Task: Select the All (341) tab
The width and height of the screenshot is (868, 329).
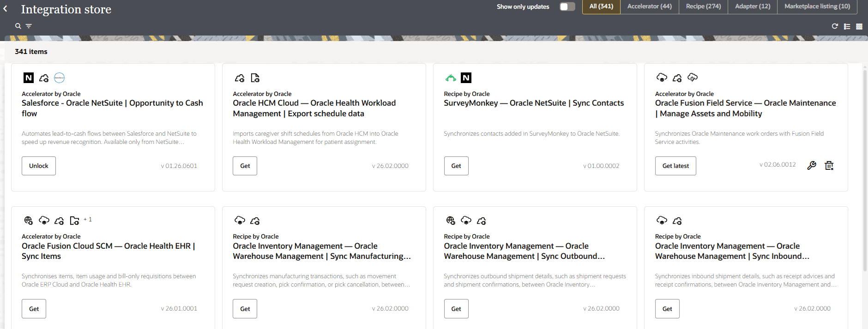Action: [601, 6]
